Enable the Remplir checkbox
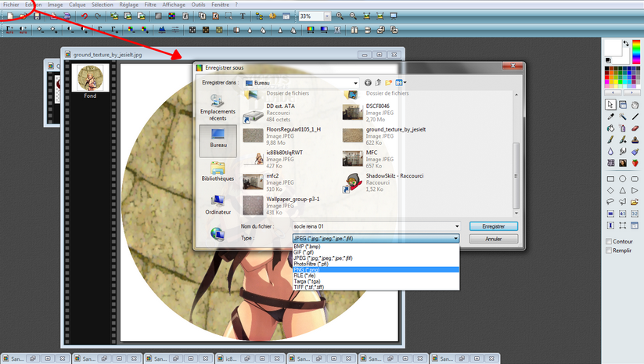The height and width of the screenshot is (364, 644). 609,250
